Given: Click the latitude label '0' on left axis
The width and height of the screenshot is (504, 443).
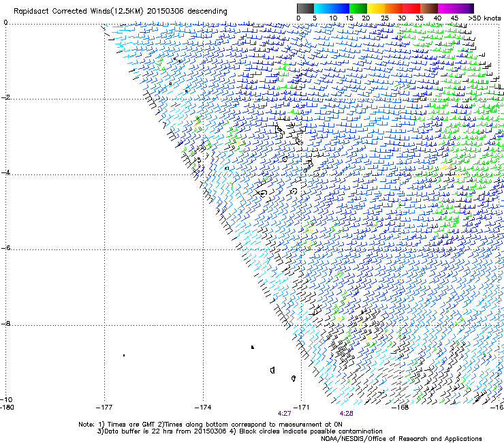Looking at the screenshot, I should (x=5, y=22).
